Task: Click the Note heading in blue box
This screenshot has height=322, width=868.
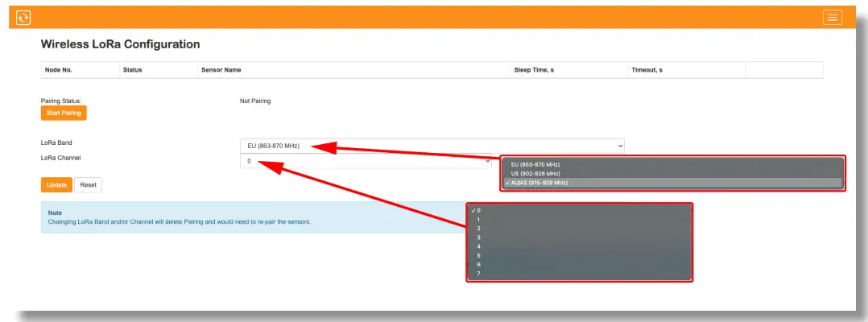Action: pos(55,213)
